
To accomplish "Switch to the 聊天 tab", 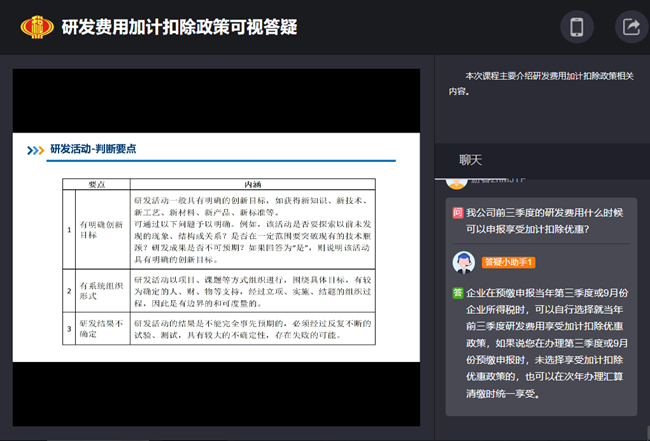I will pyautogui.click(x=471, y=160).
